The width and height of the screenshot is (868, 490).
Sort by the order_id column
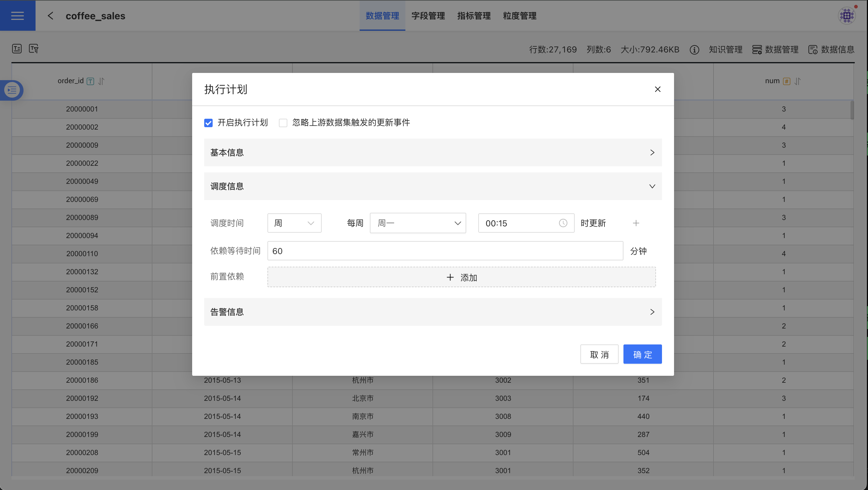pos(101,81)
